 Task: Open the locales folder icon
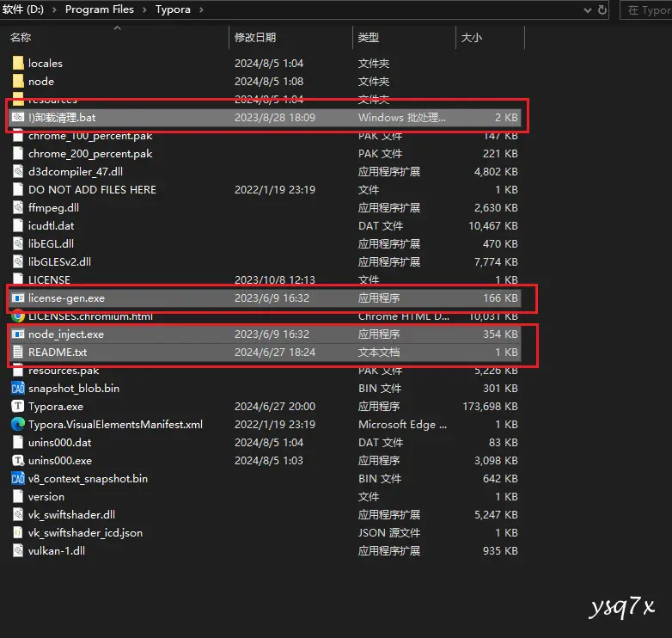pos(18,63)
